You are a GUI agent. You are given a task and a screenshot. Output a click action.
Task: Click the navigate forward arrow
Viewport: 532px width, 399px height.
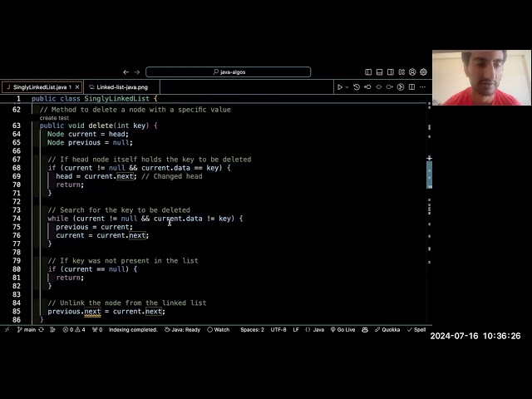[x=138, y=72]
